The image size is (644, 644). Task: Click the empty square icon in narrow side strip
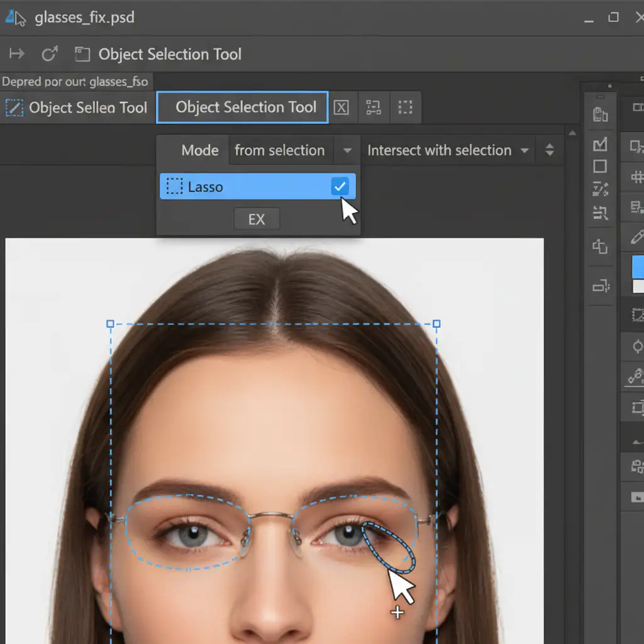[x=600, y=166]
